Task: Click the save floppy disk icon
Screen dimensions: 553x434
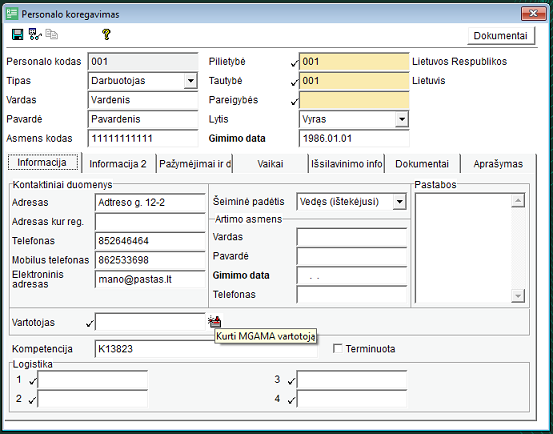Action: [x=17, y=34]
